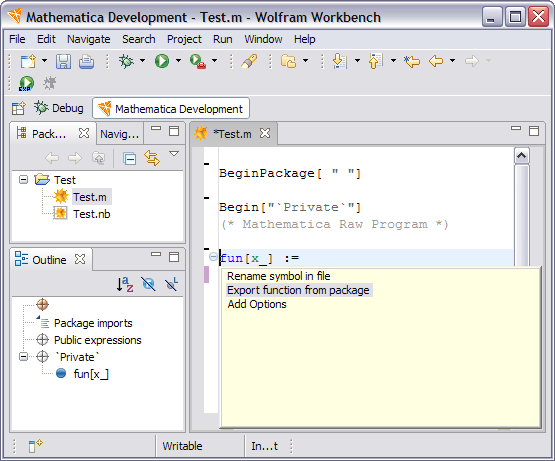Image resolution: width=555 pixels, height=461 pixels.
Task: Sort the Outline alphabetically with the a-z icon
Action: tap(125, 284)
